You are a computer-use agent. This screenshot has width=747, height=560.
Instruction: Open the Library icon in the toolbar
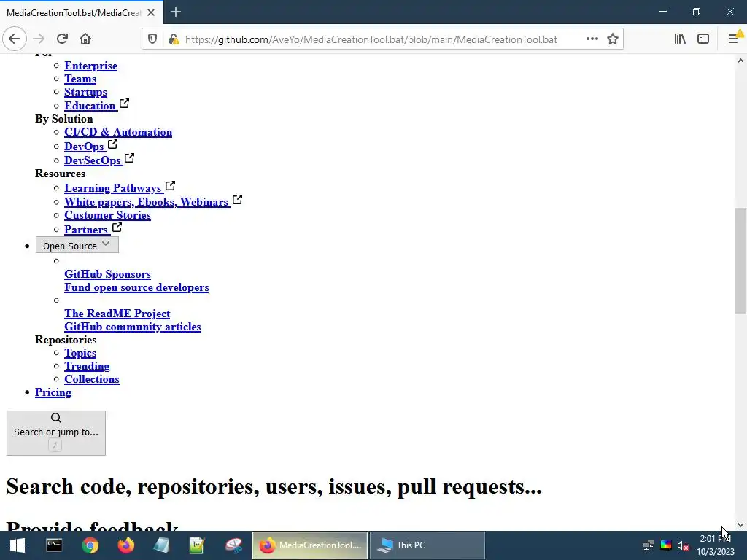coord(680,39)
